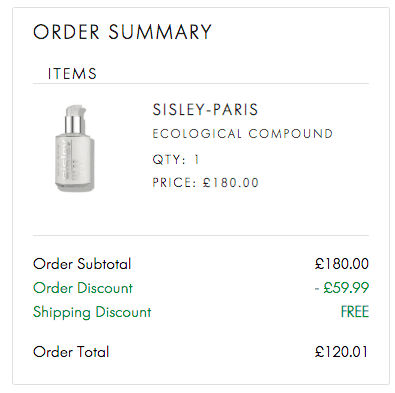Viewport: 395px width, 393px height.
Task: Click the ORDER SUMMARY heading
Action: coord(122,32)
